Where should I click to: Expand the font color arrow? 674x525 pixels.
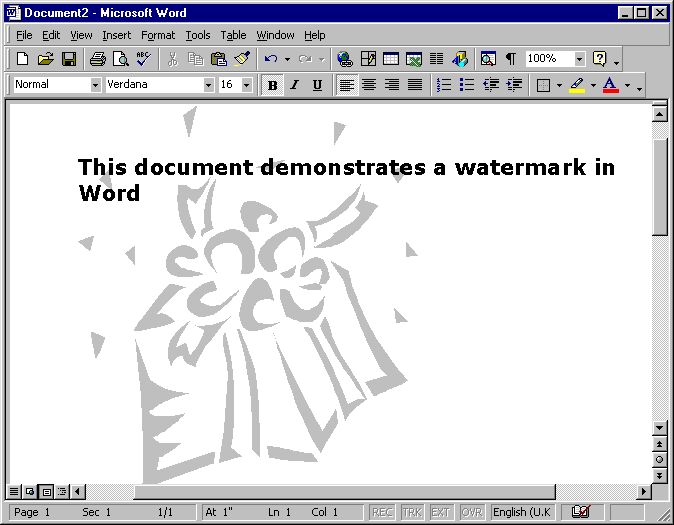(627, 85)
